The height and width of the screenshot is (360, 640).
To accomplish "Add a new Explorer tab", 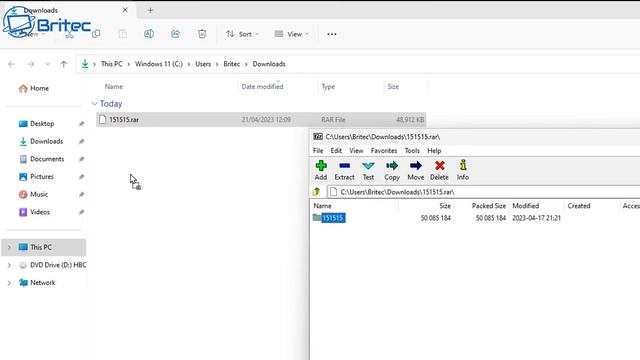I will 150,10.
